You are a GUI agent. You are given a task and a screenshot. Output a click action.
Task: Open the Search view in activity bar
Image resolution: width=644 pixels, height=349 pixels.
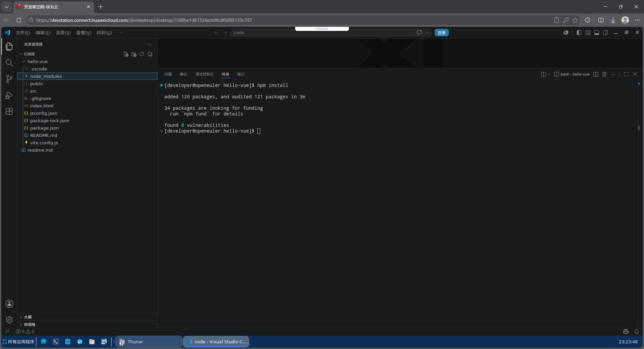[9, 63]
